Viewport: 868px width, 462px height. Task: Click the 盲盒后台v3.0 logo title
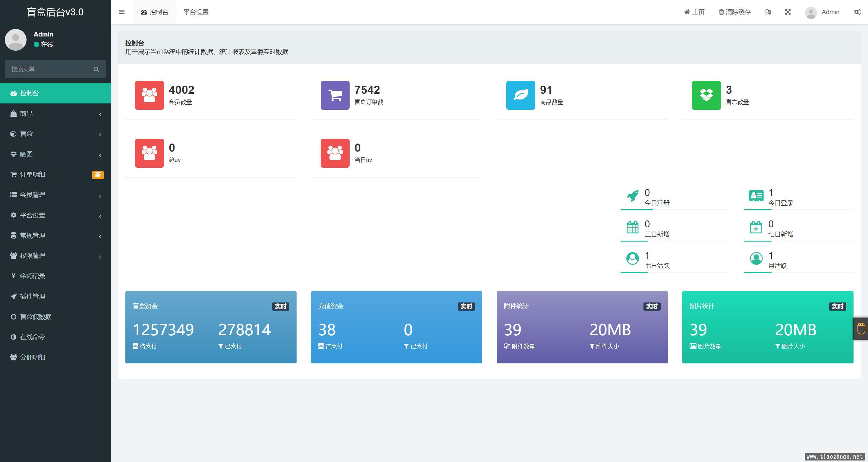coord(55,12)
